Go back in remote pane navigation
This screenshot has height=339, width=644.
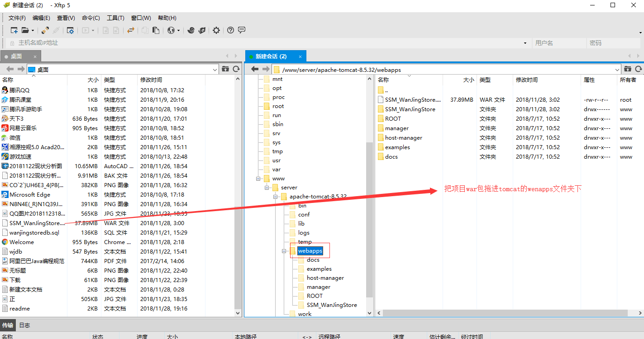[x=254, y=69]
